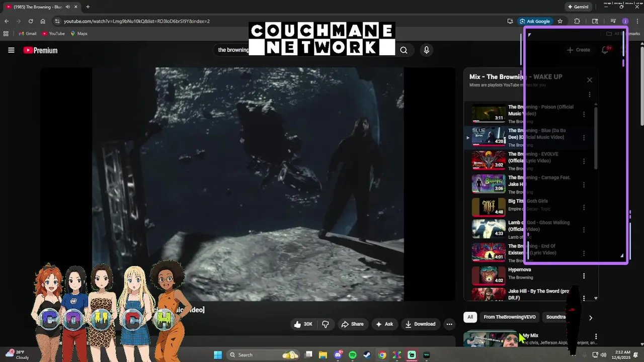Open Windows Start menu
The width and height of the screenshot is (644, 362).
218,355
